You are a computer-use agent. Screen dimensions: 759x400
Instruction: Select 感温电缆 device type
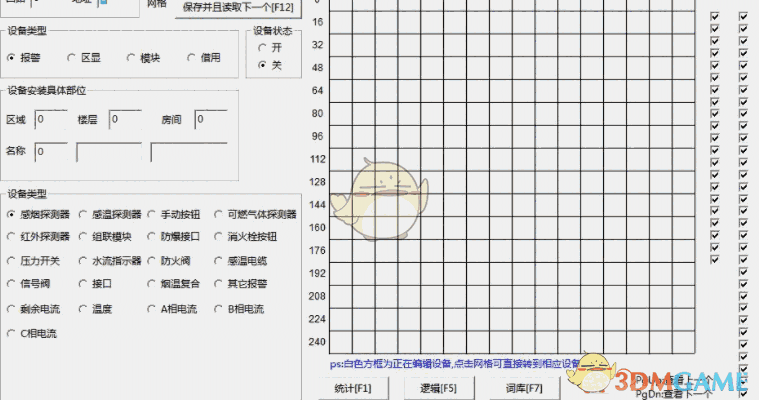coord(241,261)
